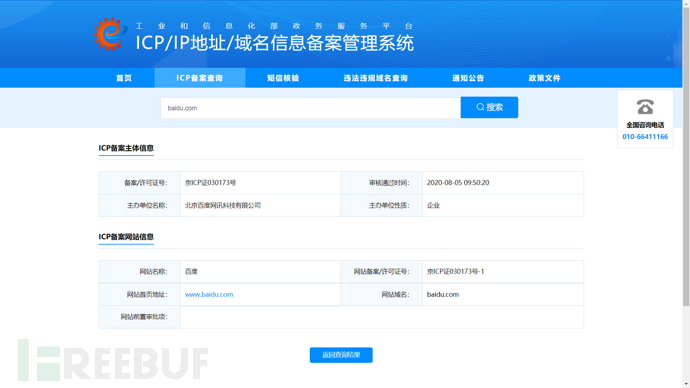Screen dimensions: 690x388
Task: Focus the search field containing baidu.com
Action: (311, 108)
